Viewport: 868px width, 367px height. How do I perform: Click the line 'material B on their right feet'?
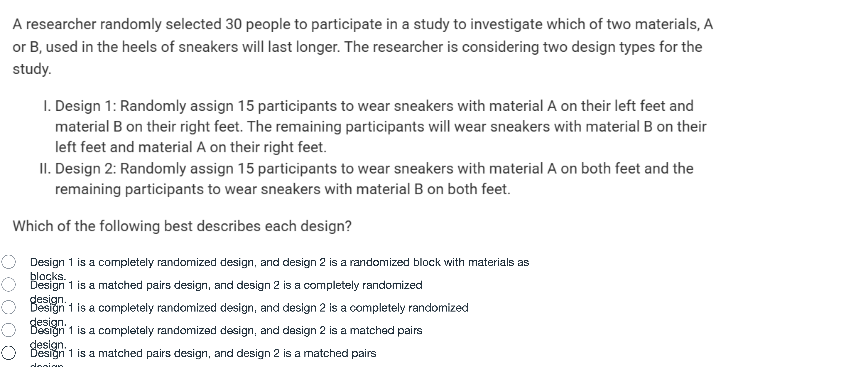coord(381,127)
